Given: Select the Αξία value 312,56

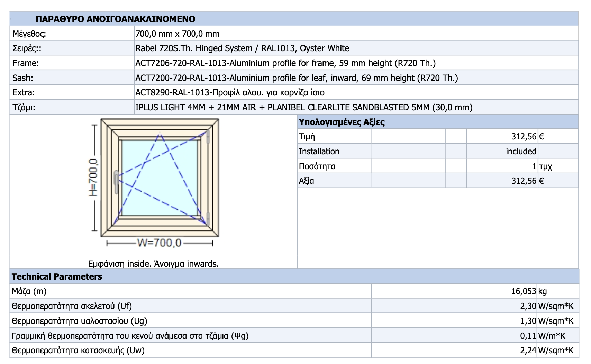Looking at the screenshot, I should pos(524,181).
